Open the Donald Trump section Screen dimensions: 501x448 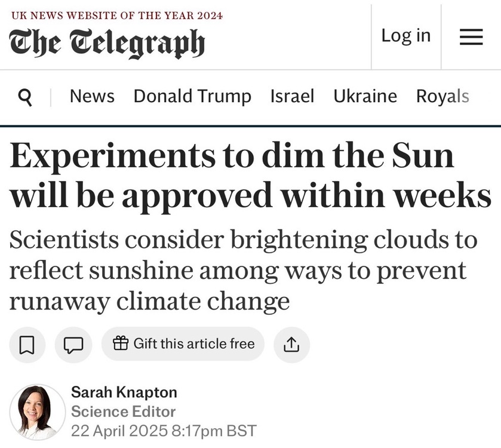click(x=192, y=97)
